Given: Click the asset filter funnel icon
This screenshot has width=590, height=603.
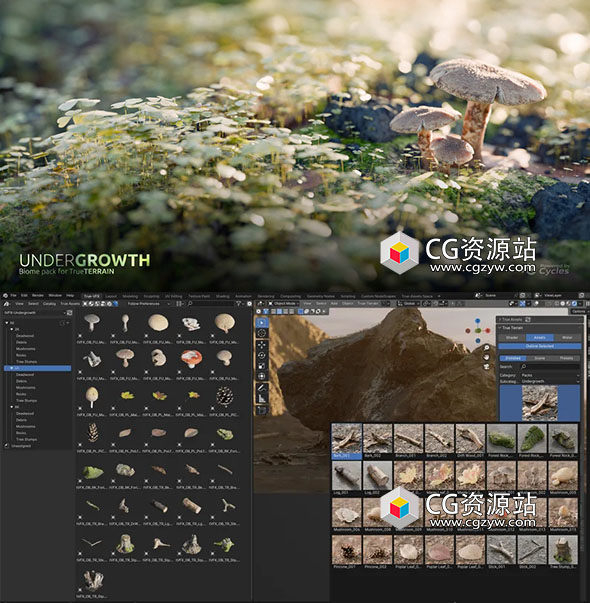Looking at the screenshot, I should [x=238, y=304].
